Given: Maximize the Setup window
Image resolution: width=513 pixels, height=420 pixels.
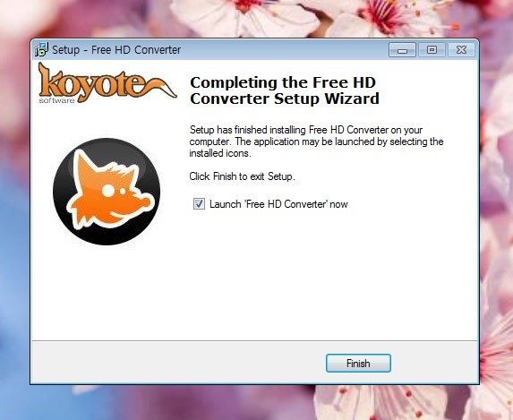Looking at the screenshot, I should pyautogui.click(x=432, y=50).
